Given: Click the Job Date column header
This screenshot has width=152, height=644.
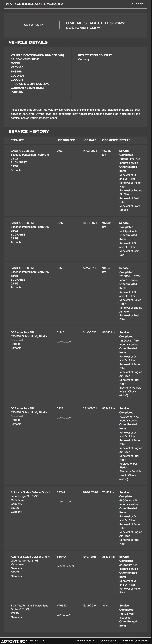Looking at the screenshot, I should click(89, 140).
